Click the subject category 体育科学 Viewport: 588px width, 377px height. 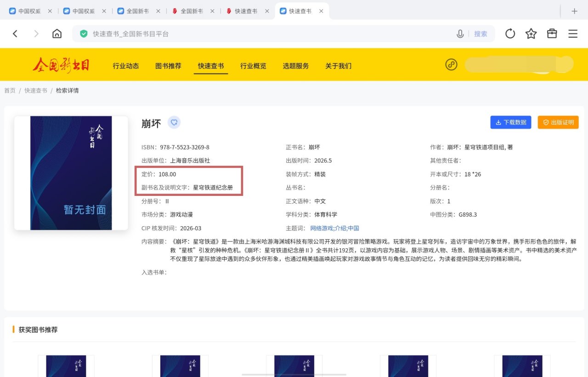(326, 215)
